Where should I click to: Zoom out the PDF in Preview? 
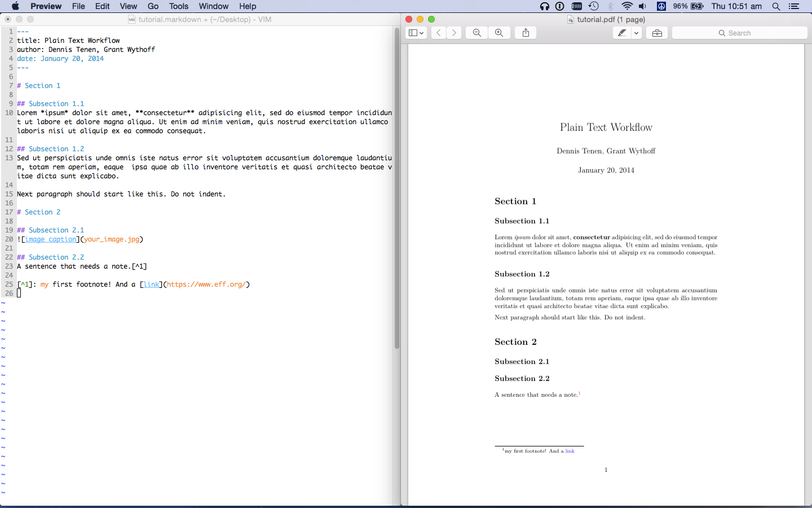click(x=476, y=33)
